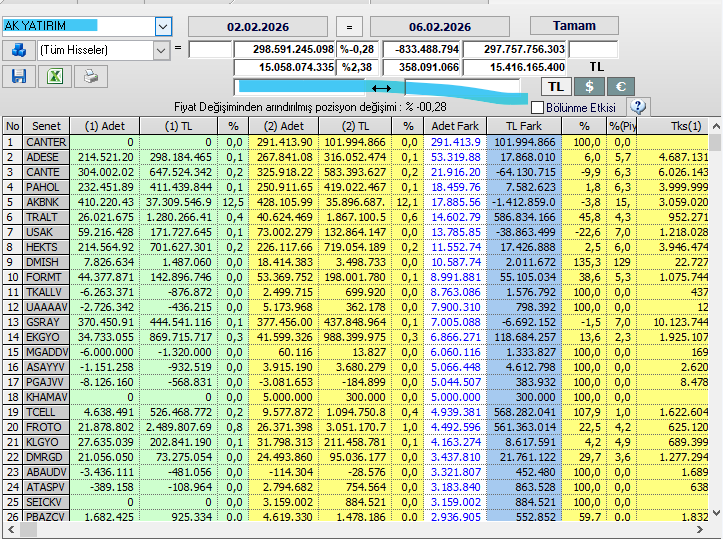Select the TCELL stock cell
The image size is (723, 539).
click(46, 412)
